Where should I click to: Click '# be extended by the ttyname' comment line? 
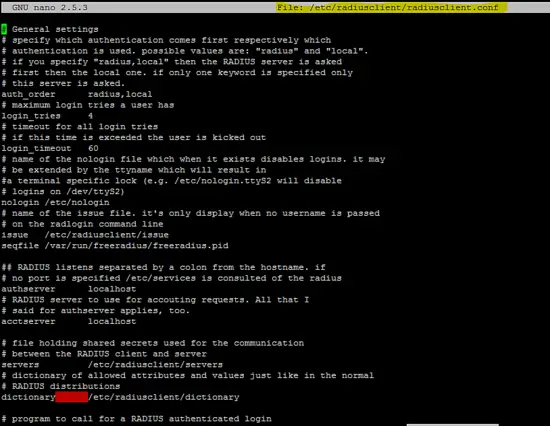134,170
